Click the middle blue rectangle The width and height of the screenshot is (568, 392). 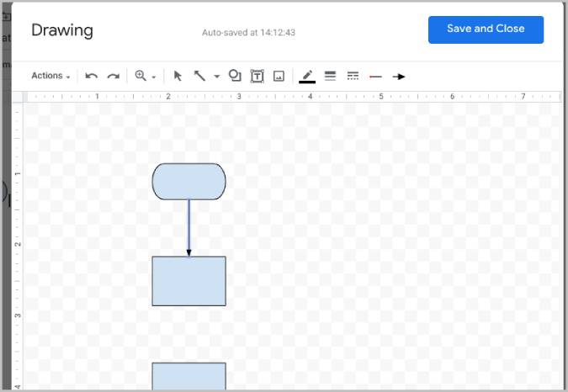pos(188,281)
